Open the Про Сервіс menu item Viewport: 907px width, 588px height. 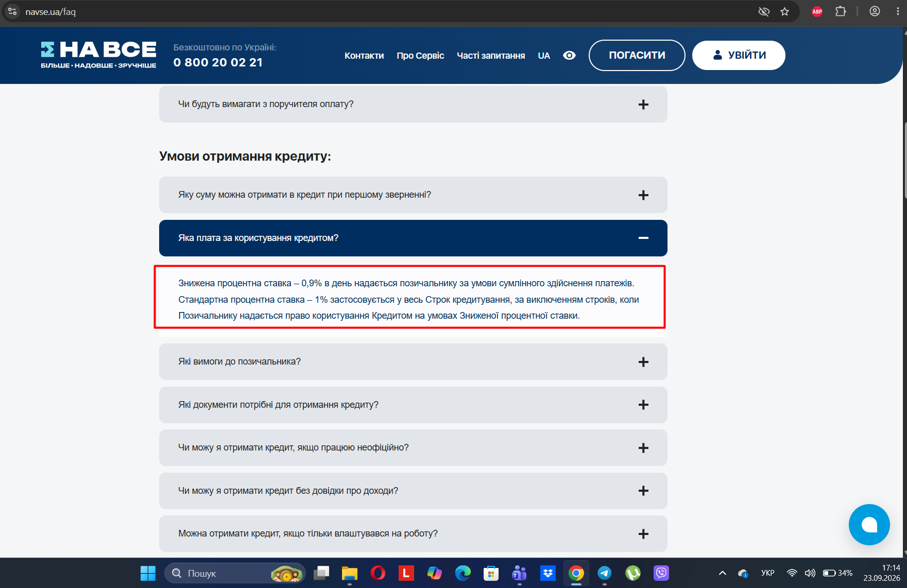pyautogui.click(x=420, y=56)
